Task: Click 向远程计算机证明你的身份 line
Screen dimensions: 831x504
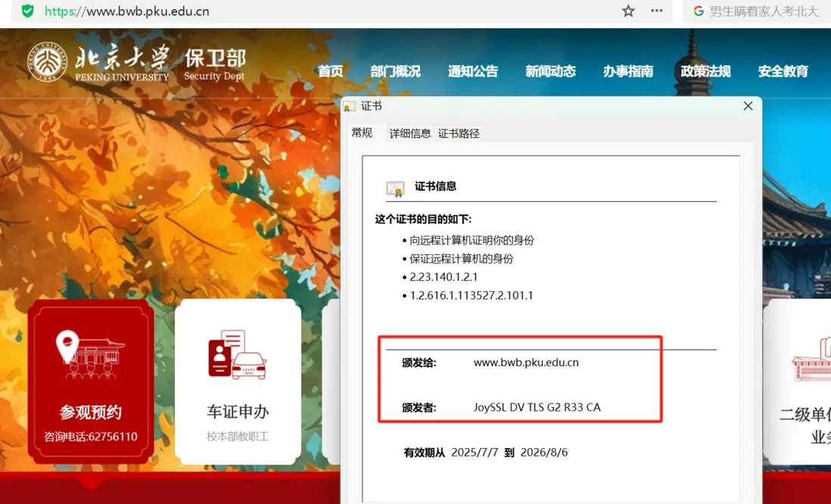Action: click(472, 241)
